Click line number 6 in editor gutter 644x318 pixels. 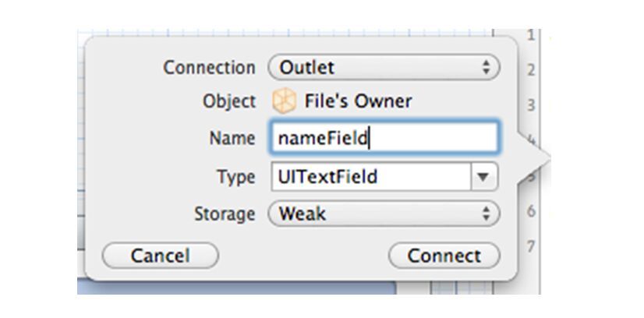[531, 211]
